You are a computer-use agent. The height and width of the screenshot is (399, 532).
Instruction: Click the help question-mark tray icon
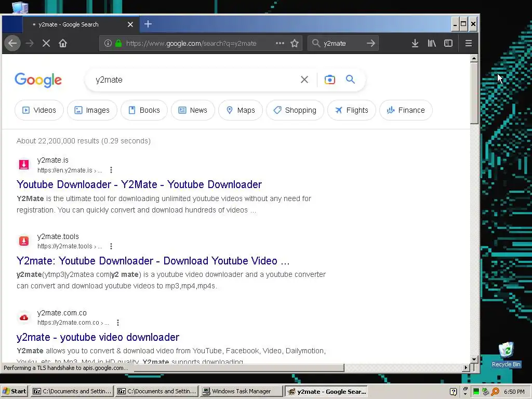[453, 392]
